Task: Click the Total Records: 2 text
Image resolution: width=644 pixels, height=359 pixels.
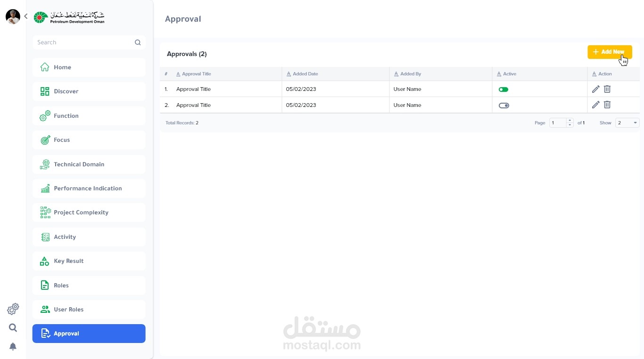Action: pos(182,123)
